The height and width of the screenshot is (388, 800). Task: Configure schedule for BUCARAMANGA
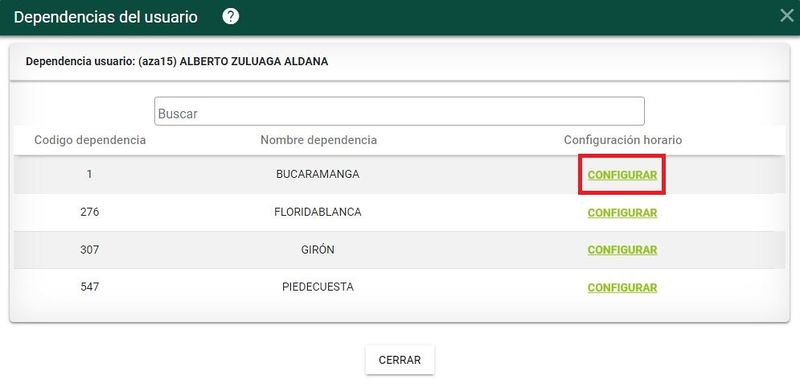point(622,175)
